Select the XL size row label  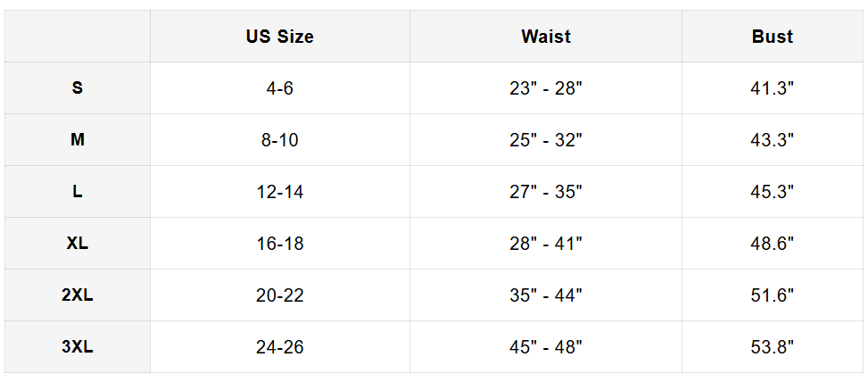pyautogui.click(x=78, y=243)
